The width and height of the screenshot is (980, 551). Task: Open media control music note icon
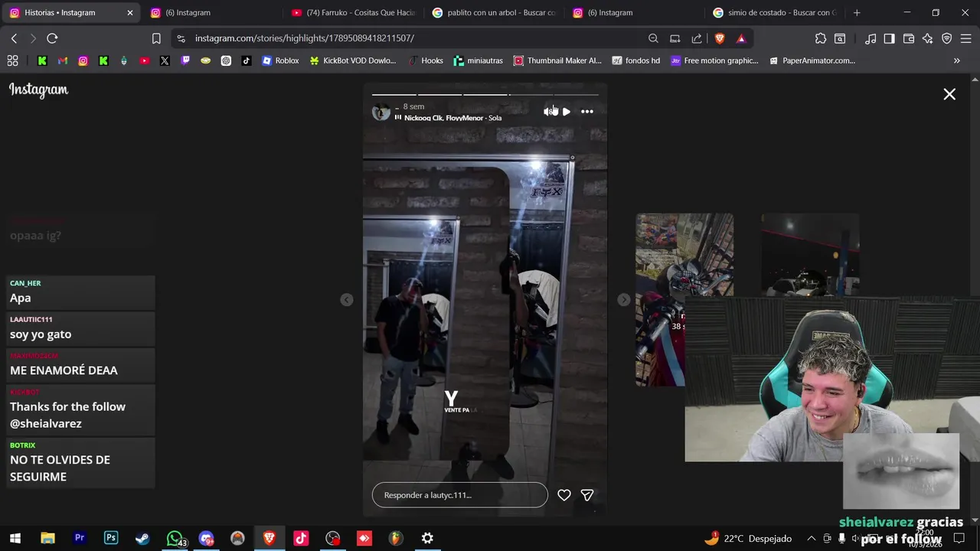pos(871,38)
